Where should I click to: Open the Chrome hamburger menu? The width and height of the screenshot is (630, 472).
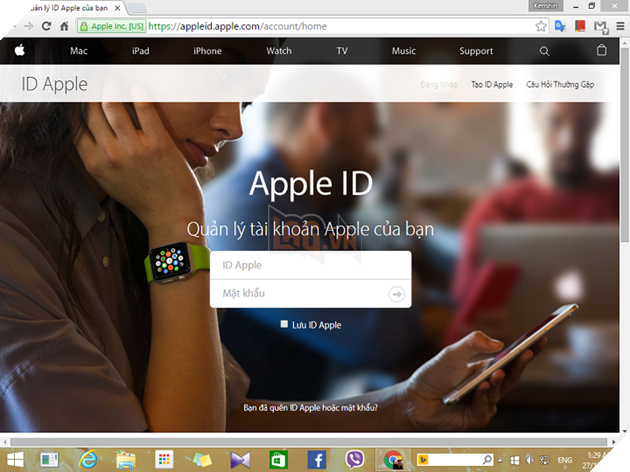620,27
